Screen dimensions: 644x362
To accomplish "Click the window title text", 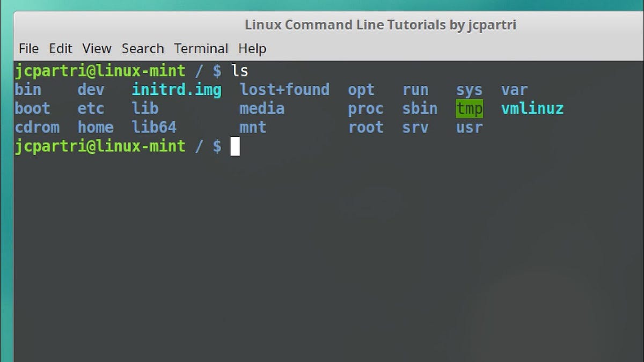I will [x=380, y=25].
